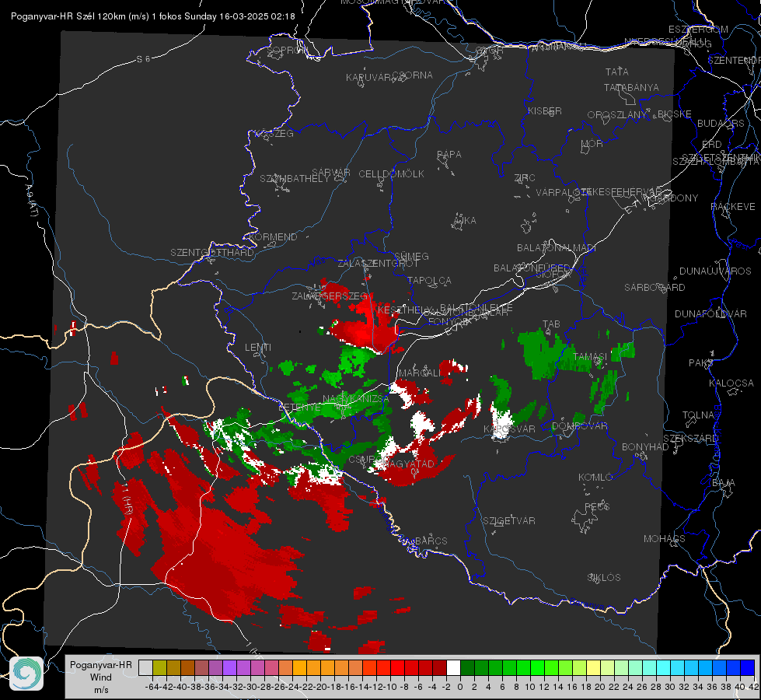761x700 pixels.
Task: Click the OROSZLANY city label
Action: tap(617, 115)
